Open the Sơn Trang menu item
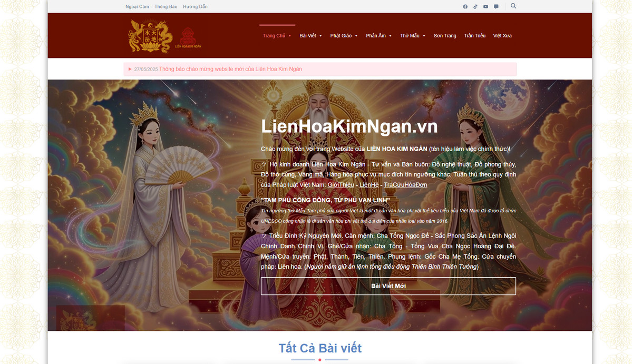Screen dimensions: 632x364 tap(445, 36)
